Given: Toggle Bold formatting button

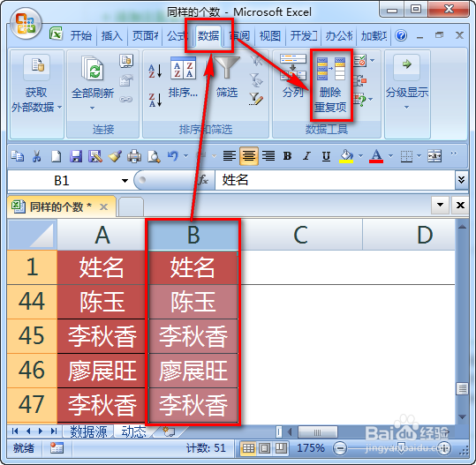Looking at the screenshot, I should (x=287, y=156).
